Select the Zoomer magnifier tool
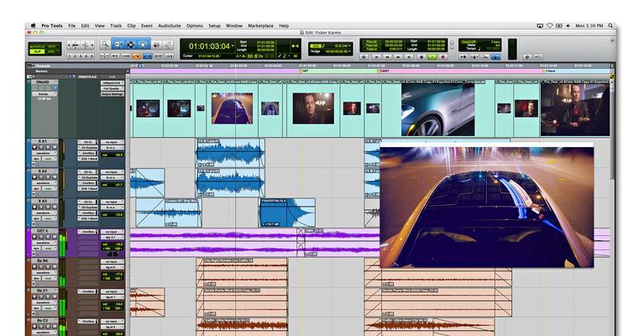Viewport: 644px width, 336px height. [x=105, y=45]
